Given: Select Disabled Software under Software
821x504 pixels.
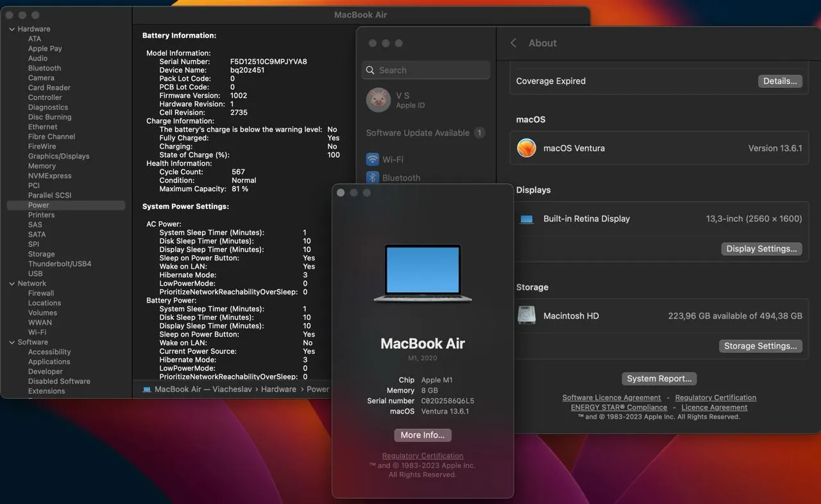Looking at the screenshot, I should click(x=59, y=382).
